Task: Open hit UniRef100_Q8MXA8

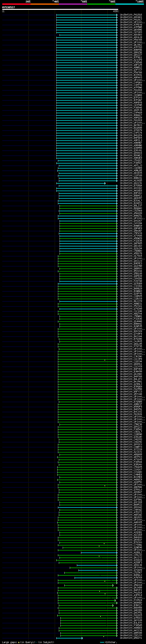Action: (131, 633)
